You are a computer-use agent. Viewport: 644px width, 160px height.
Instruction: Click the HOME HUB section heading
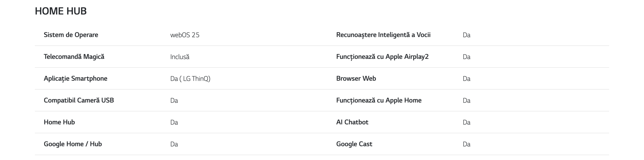click(x=61, y=11)
